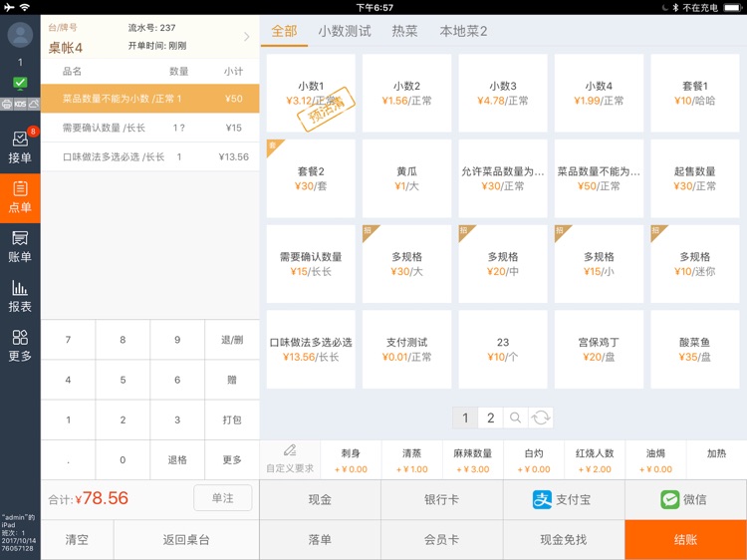Add dish 小数1 to order
747x560 pixels.
coord(311,93)
